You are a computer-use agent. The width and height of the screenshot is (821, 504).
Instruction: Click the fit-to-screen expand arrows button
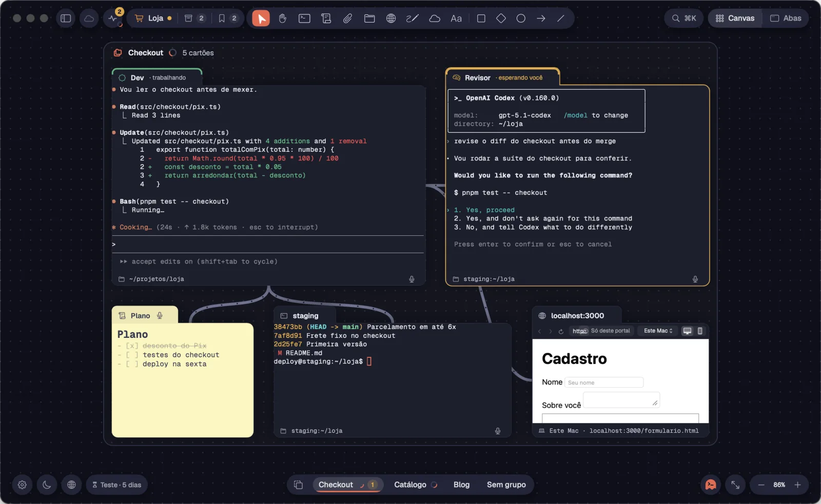(735, 485)
